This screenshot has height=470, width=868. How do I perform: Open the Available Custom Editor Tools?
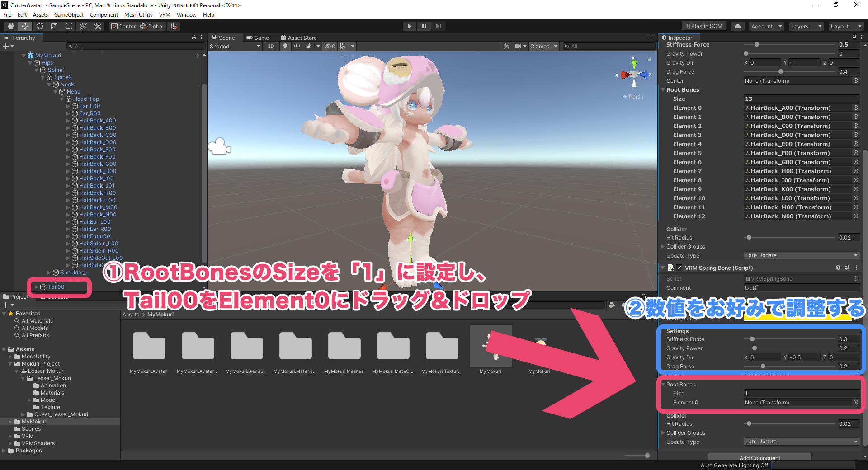[x=98, y=26]
